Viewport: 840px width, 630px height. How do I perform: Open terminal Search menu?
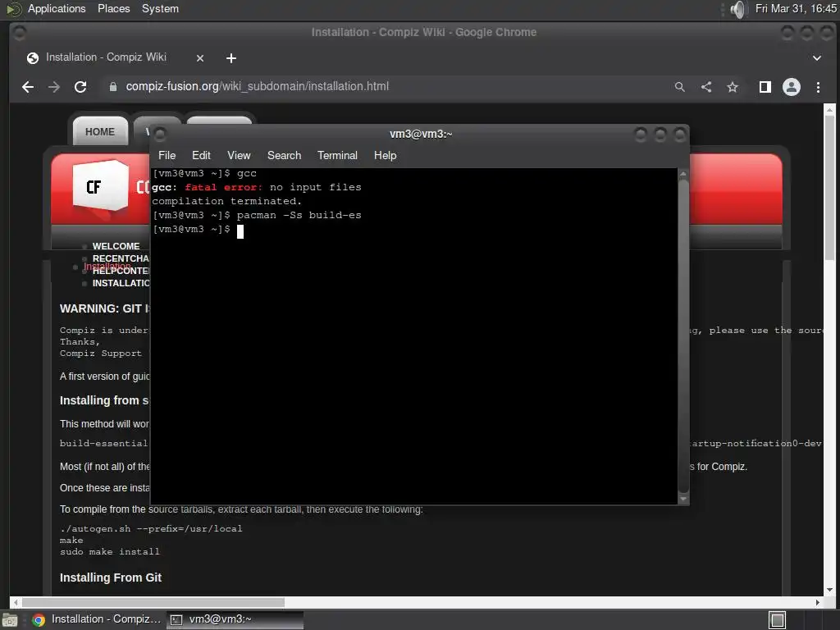pyautogui.click(x=284, y=155)
